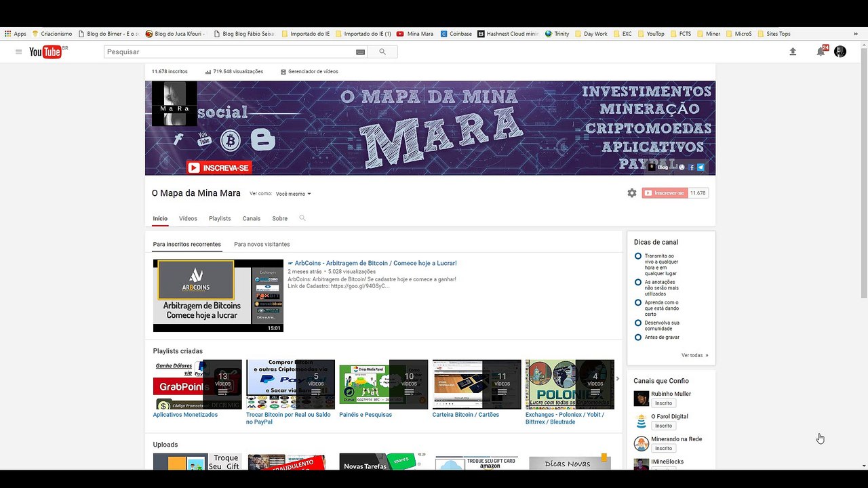The height and width of the screenshot is (488, 868).
Task: Open the Coinbase bookmark
Action: coord(456,34)
